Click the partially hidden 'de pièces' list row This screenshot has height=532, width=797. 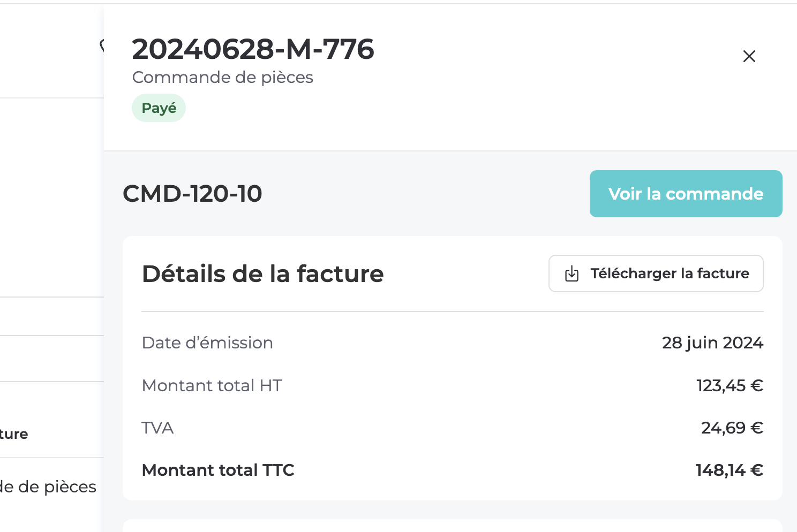51,487
